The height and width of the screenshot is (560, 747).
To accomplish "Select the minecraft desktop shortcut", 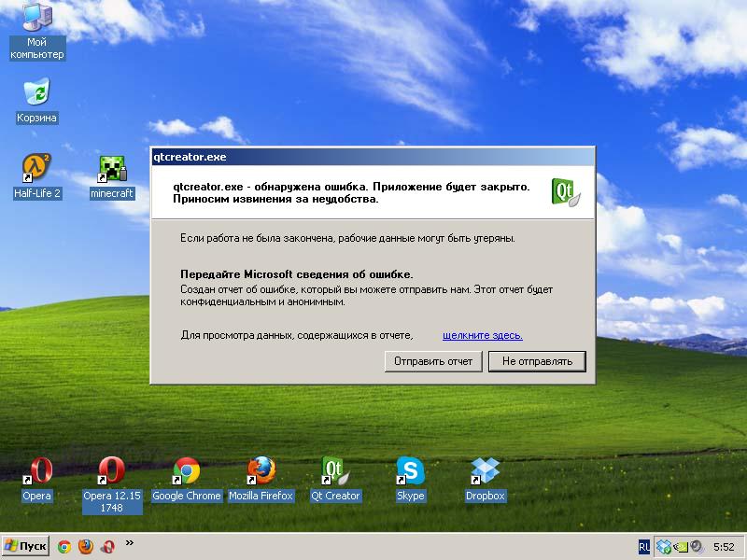I will coord(112,177).
